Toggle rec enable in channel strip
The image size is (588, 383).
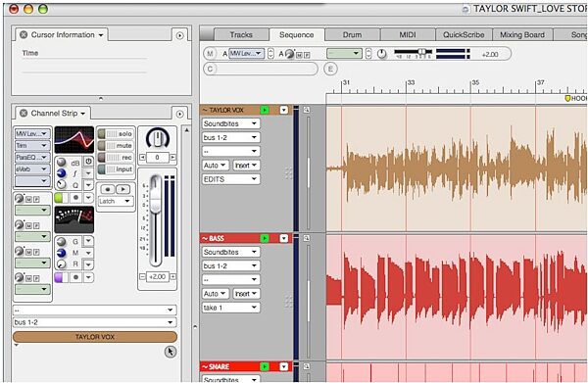(115, 158)
